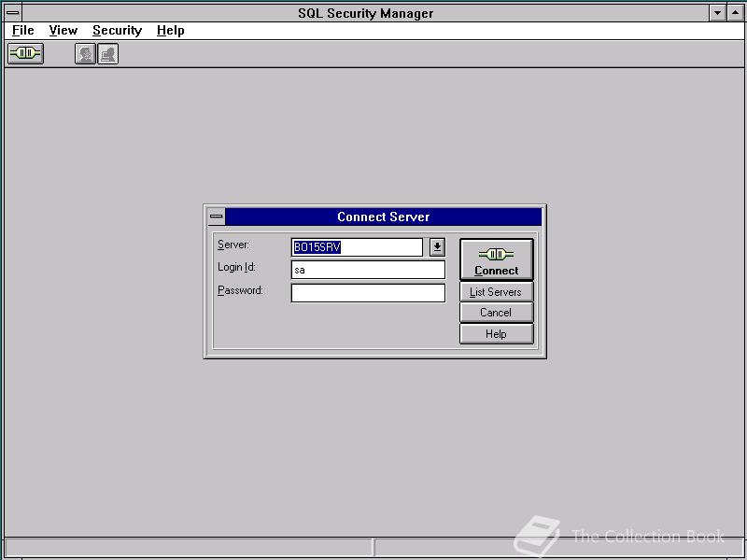Screen dimensions: 747x560
Task: Open the Help menu
Action: pyautogui.click(x=171, y=31)
